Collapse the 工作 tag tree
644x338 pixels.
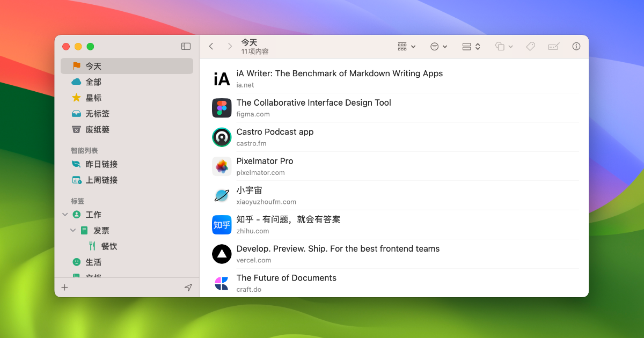pos(64,214)
